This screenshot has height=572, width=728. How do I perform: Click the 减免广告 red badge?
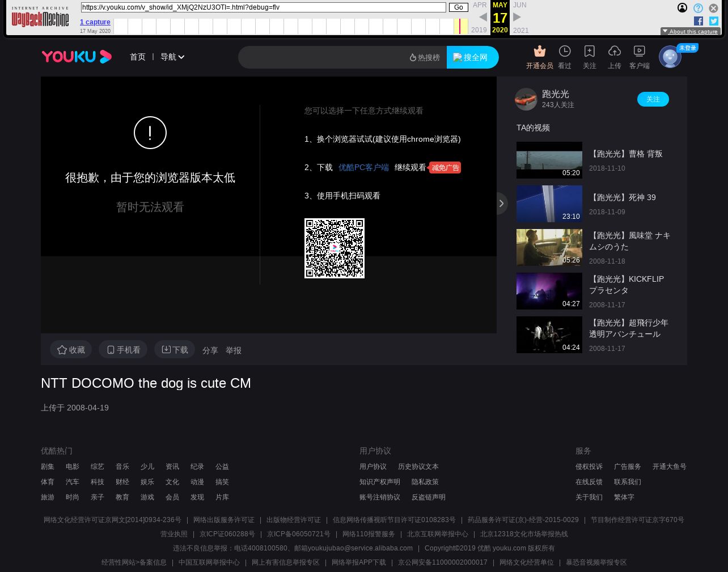coord(445,168)
